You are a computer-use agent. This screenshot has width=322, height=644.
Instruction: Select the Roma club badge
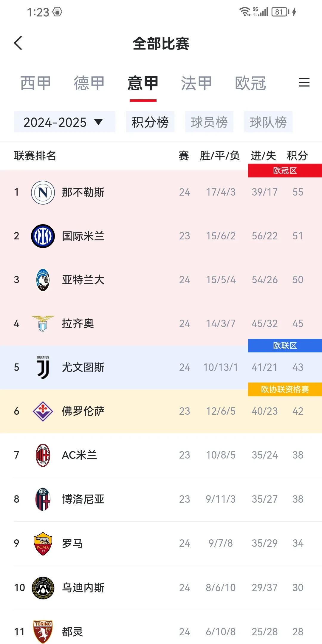click(x=43, y=543)
